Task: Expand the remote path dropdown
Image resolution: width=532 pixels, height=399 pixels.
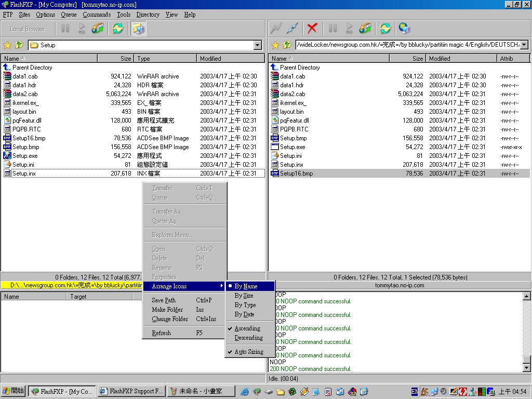Action: click(524, 45)
